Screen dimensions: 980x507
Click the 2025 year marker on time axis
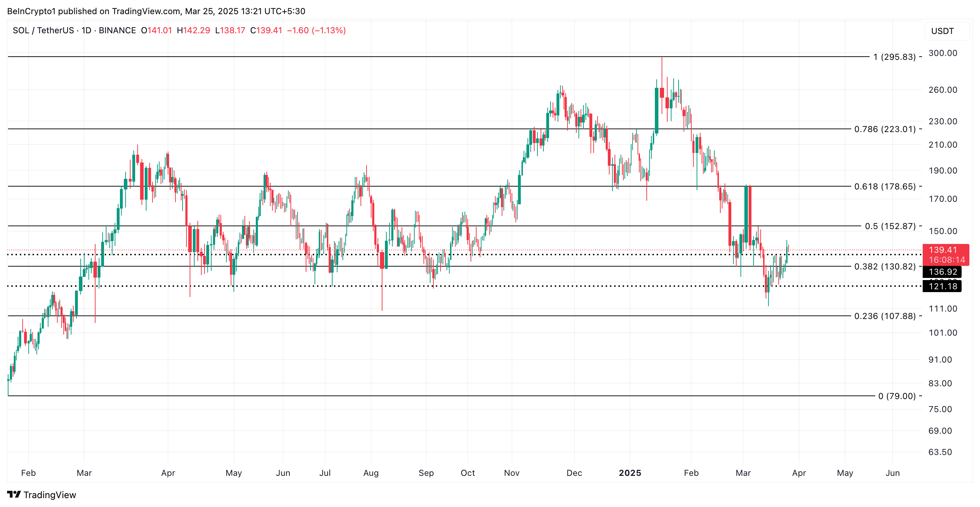(630, 473)
